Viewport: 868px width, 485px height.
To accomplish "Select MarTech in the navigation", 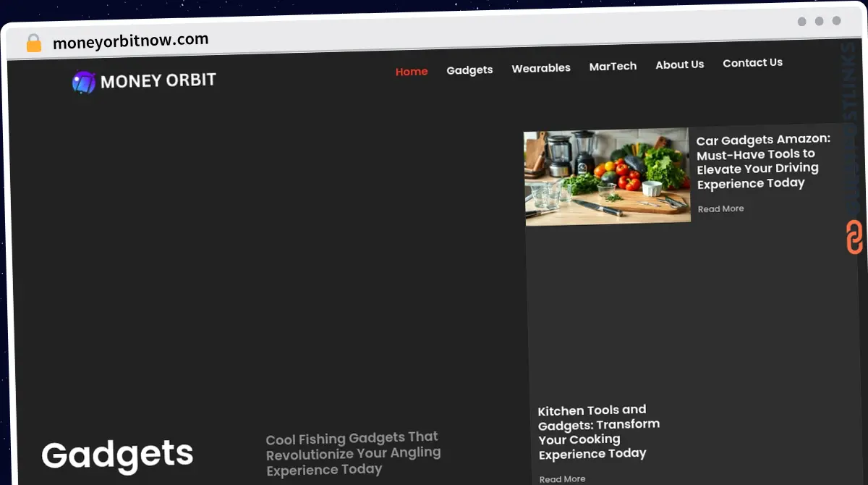I will pyautogui.click(x=613, y=66).
